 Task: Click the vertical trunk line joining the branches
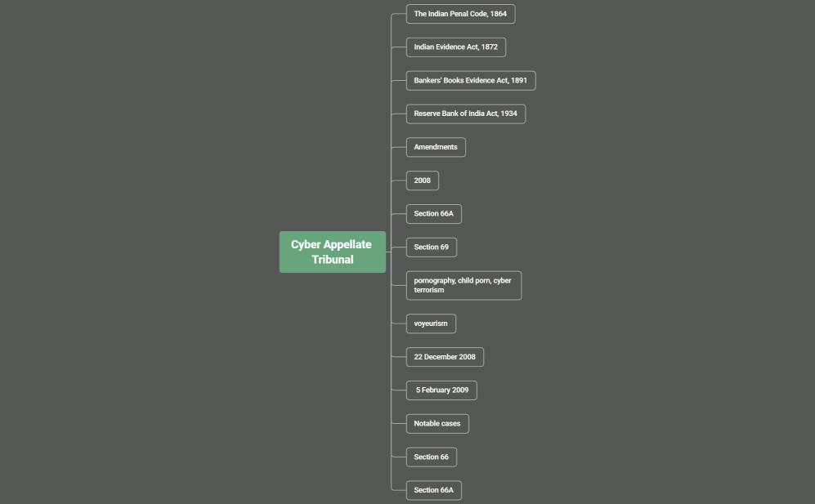click(393, 163)
